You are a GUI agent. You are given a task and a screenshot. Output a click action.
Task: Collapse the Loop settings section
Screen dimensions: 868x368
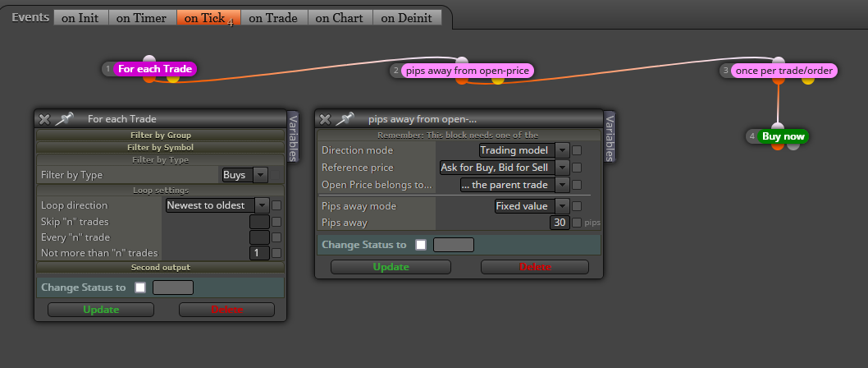click(160, 190)
